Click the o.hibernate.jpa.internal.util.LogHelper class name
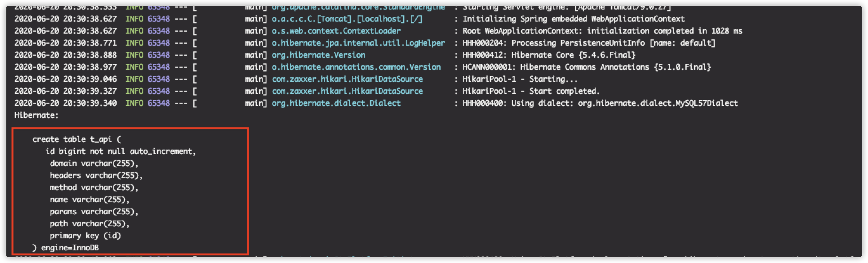This screenshot has height=263, width=868. [358, 43]
